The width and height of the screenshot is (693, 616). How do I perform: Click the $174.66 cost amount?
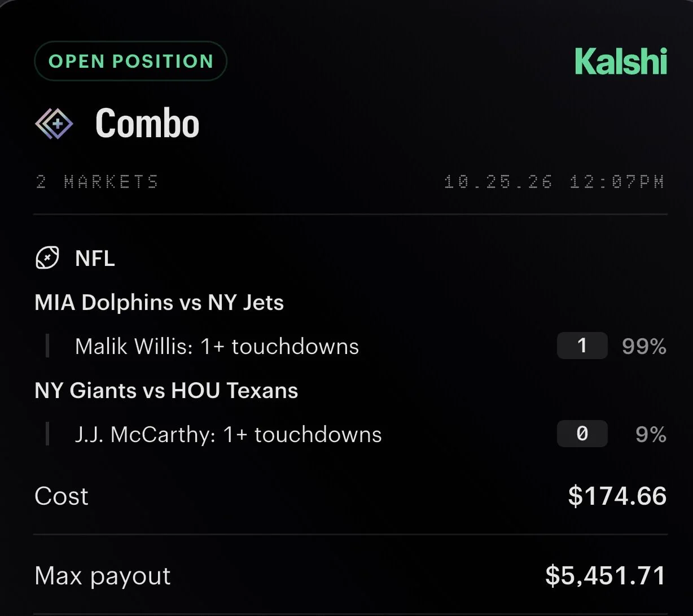[617, 496]
